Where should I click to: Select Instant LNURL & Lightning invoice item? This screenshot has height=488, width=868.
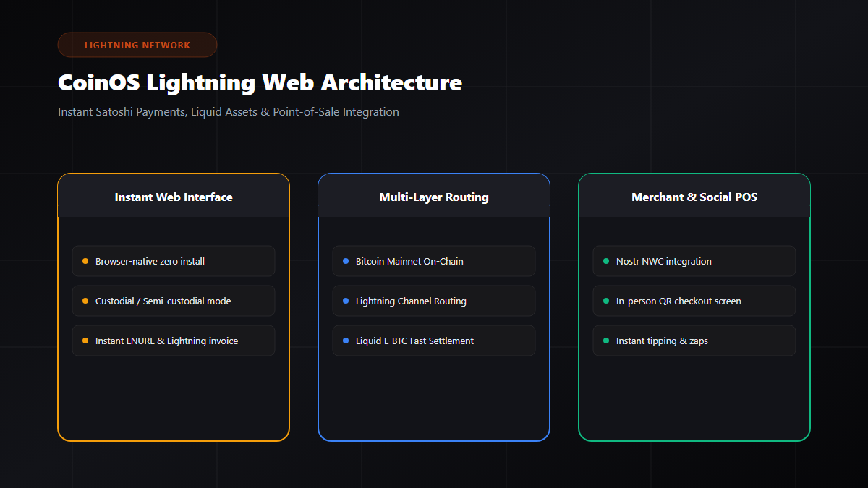pyautogui.click(x=174, y=341)
